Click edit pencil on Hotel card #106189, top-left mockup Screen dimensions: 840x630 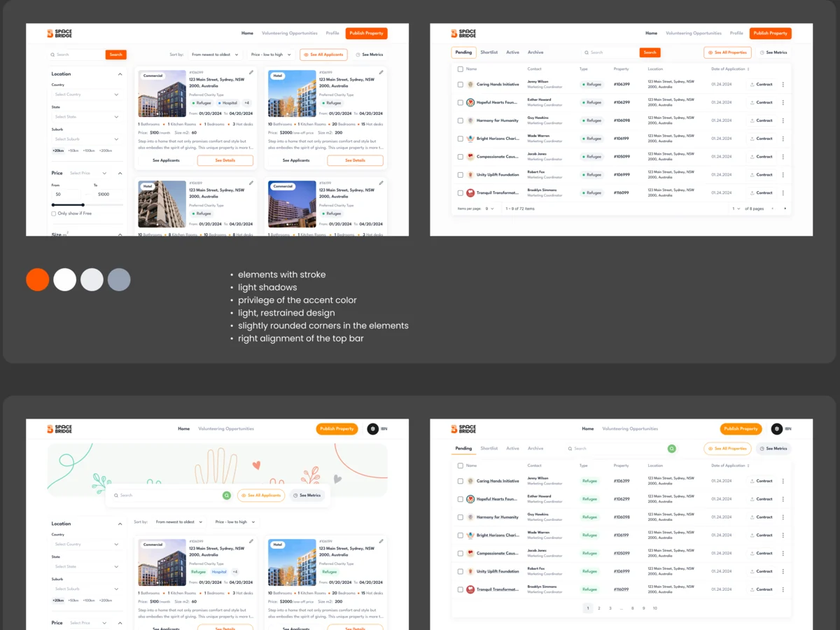point(251,183)
